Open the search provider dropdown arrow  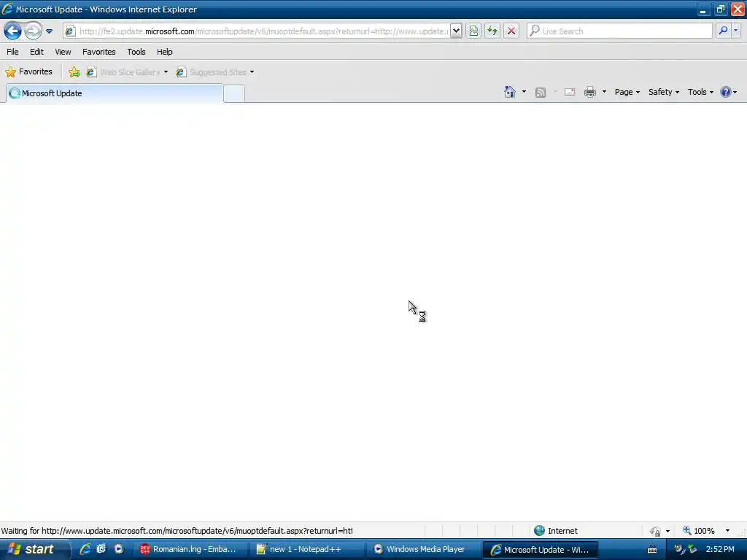(735, 31)
